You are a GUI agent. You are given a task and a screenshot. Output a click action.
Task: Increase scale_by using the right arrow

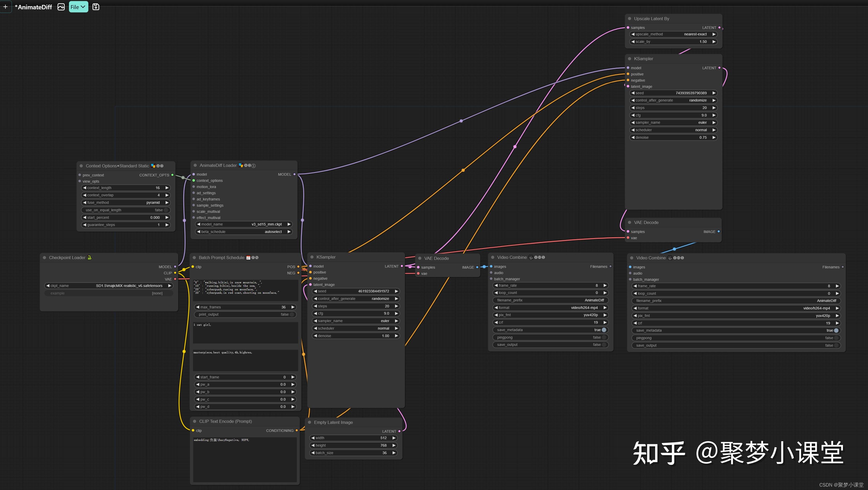[x=714, y=41]
